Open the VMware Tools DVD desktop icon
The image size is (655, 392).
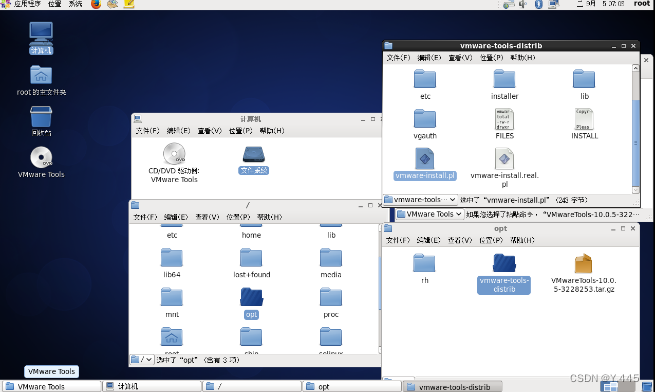[41, 162]
